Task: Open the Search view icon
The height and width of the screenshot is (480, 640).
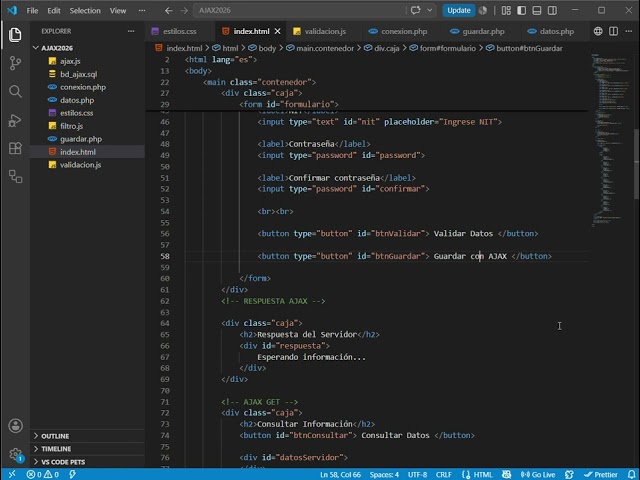Action: click(x=15, y=91)
